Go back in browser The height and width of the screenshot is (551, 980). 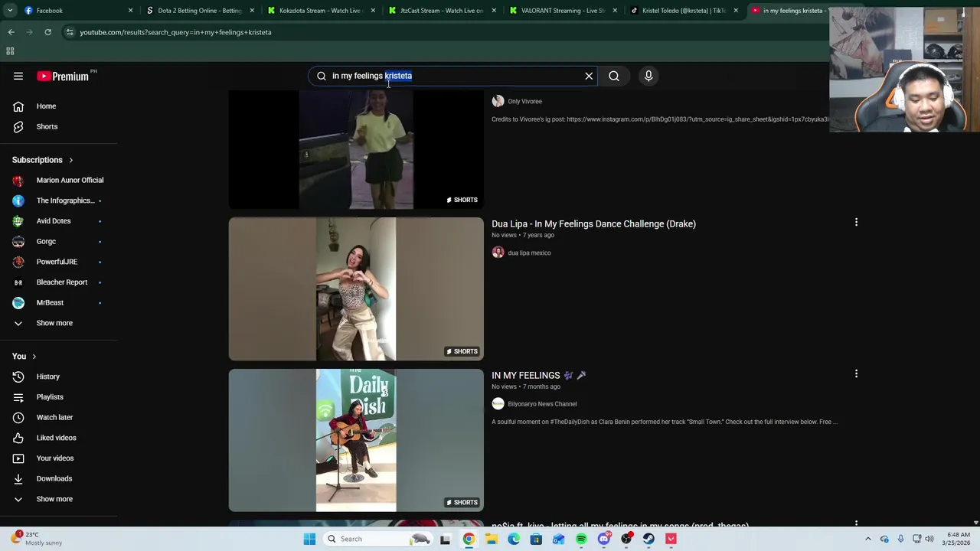click(x=11, y=32)
